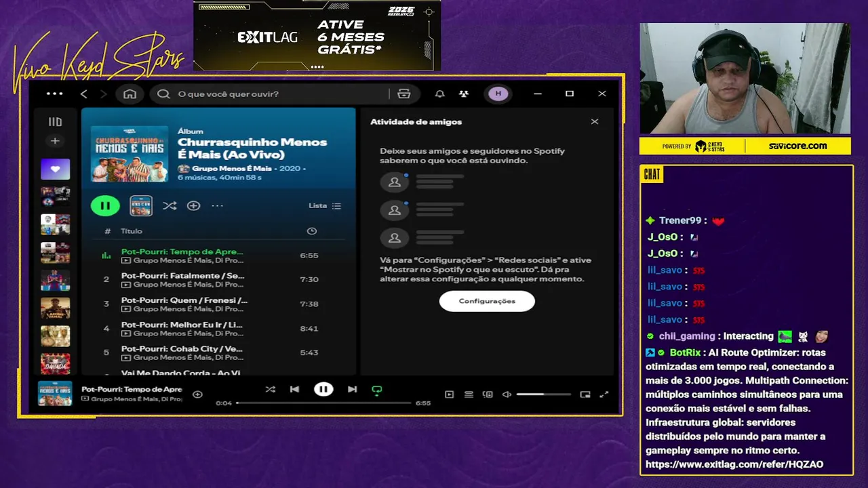Toggle the Now Playing view icon

(x=449, y=394)
